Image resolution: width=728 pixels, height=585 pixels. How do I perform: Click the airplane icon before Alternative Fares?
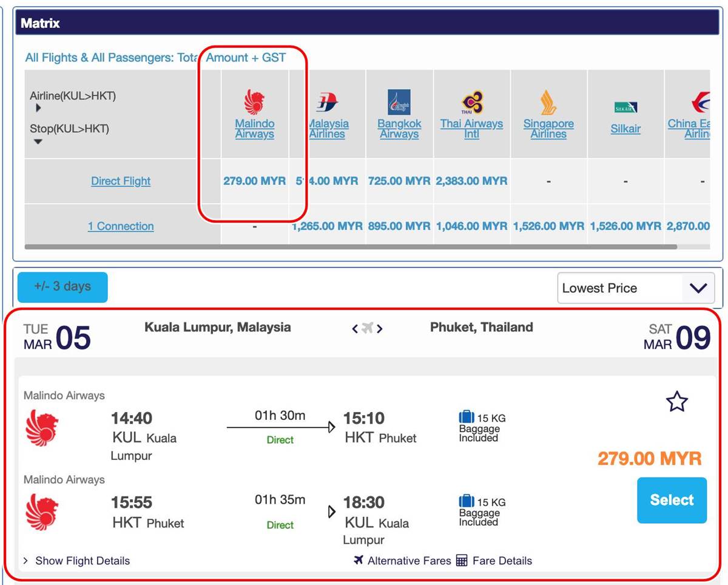[x=359, y=560]
